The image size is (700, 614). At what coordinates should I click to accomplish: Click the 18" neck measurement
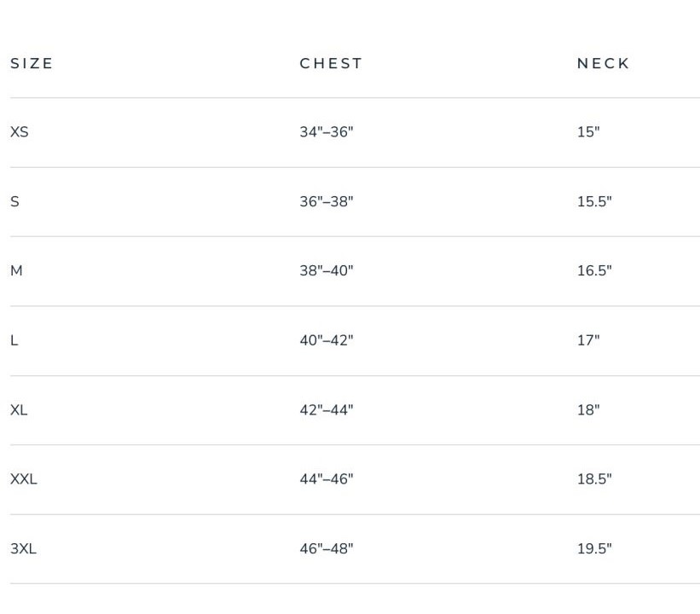click(588, 410)
